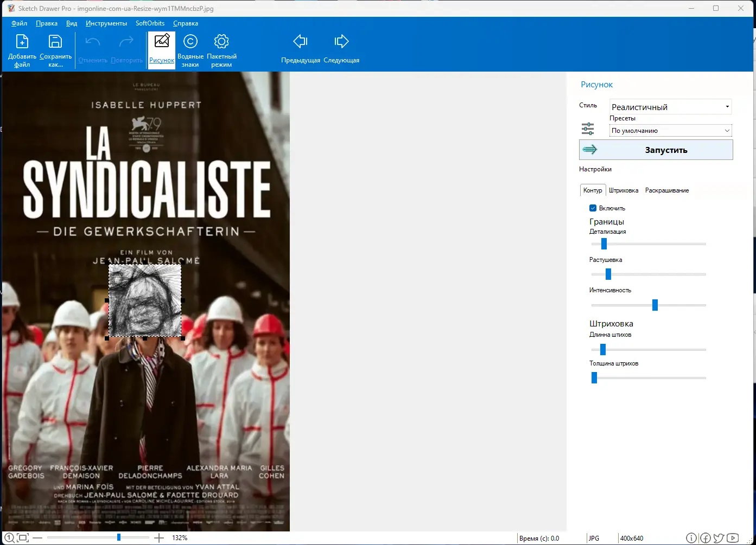756x545 pixels.
Task: Click the 132% zoom percentage text
Action: [180, 538]
